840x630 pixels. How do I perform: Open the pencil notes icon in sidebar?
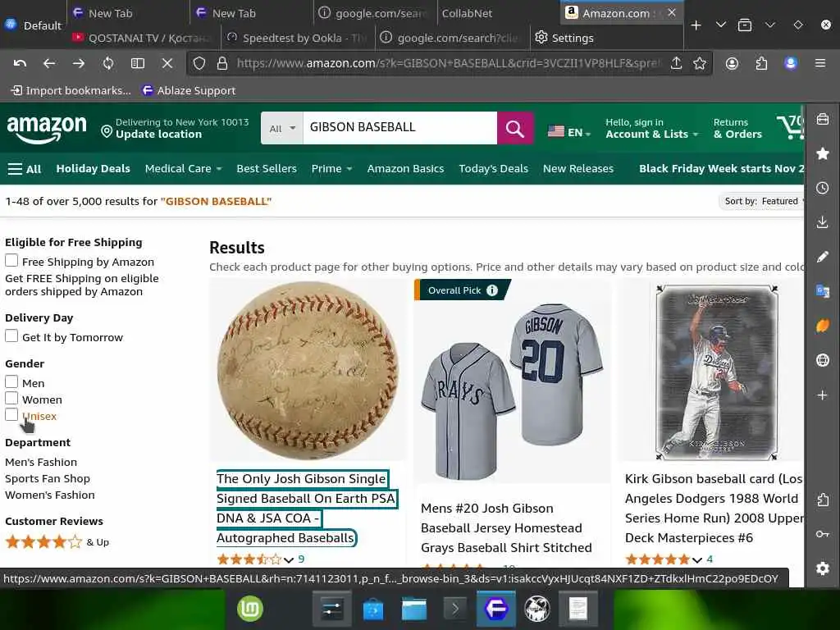point(823,257)
